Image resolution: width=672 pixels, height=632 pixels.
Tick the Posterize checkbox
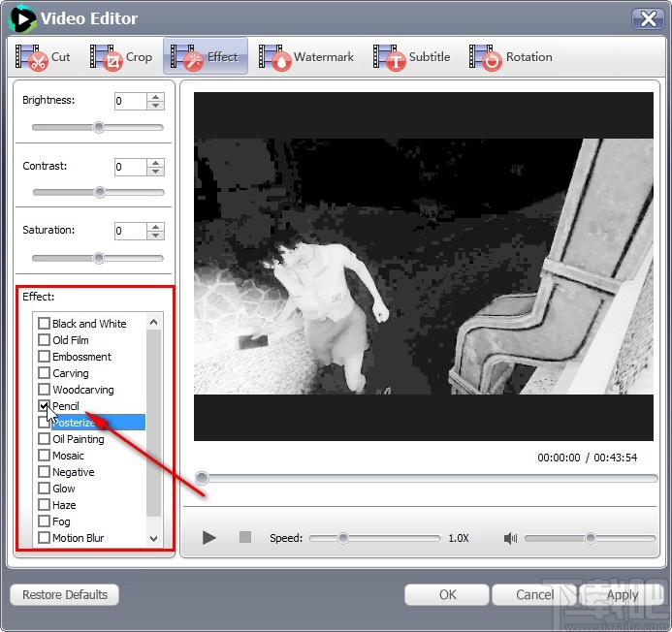(44, 422)
